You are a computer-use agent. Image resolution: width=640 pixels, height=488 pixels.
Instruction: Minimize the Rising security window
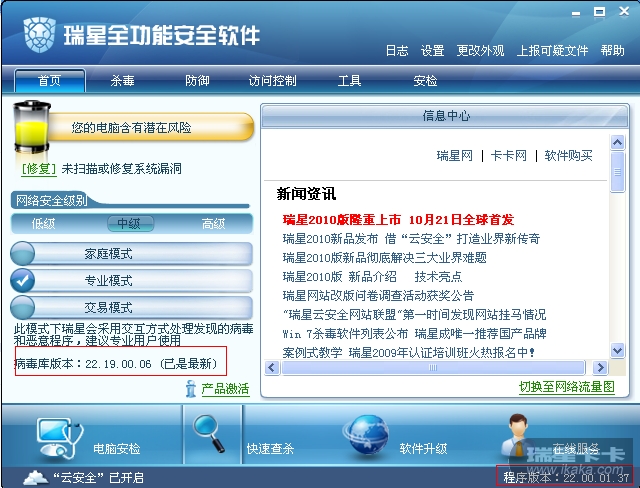coord(576,13)
